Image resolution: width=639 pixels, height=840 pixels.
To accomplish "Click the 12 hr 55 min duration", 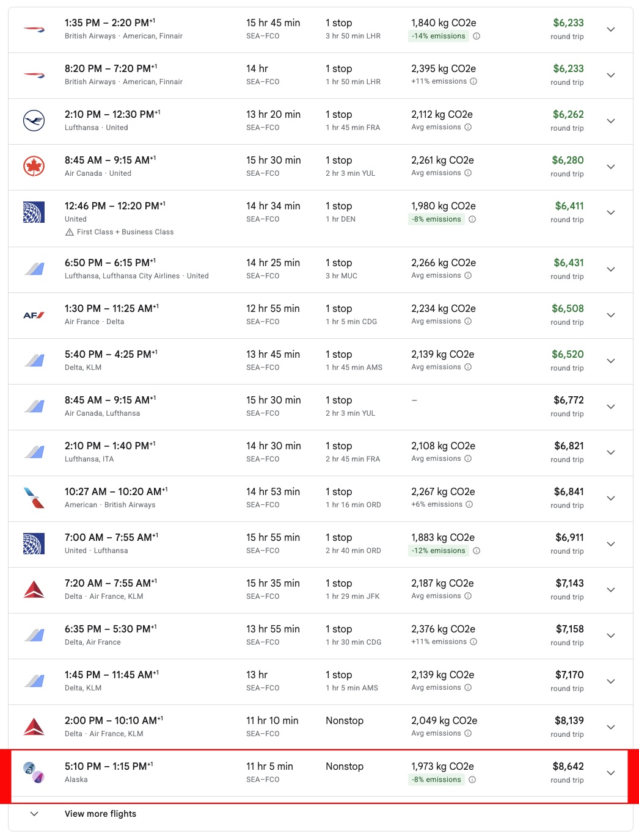I will [273, 308].
